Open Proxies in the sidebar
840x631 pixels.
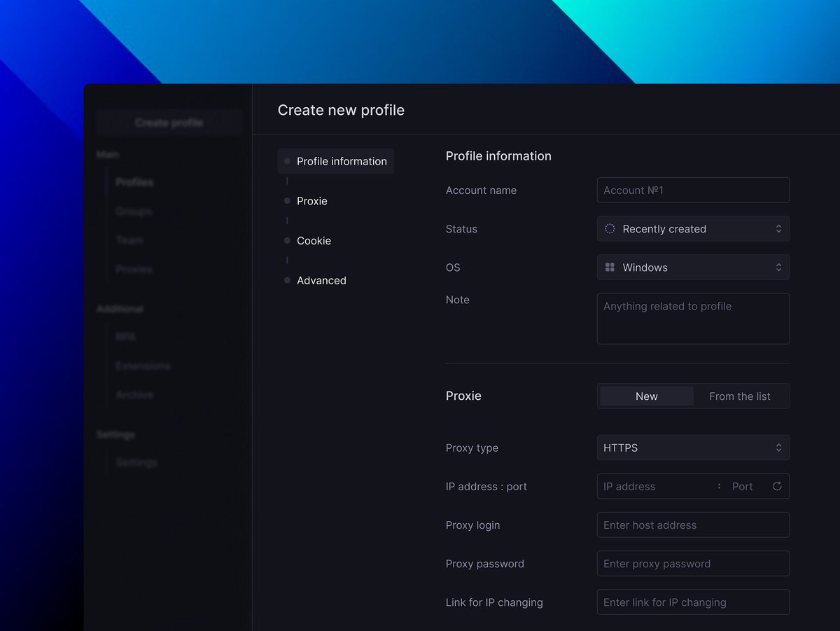133,269
